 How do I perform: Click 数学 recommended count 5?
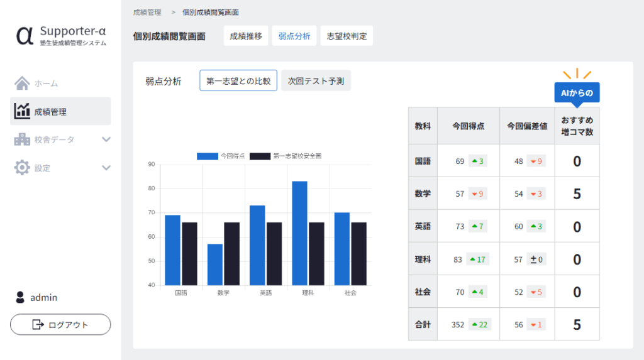[x=577, y=194]
